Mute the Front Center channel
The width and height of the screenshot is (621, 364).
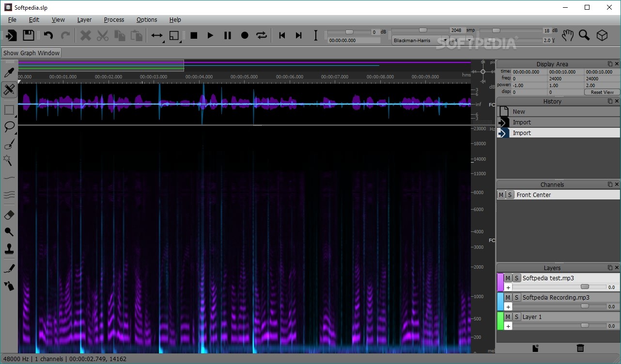coord(501,195)
